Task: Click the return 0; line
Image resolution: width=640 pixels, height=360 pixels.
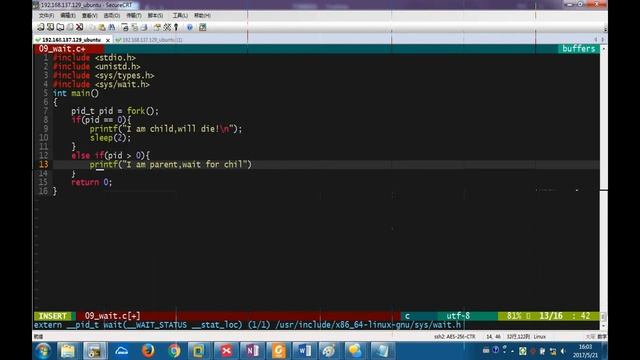Action: click(92, 182)
